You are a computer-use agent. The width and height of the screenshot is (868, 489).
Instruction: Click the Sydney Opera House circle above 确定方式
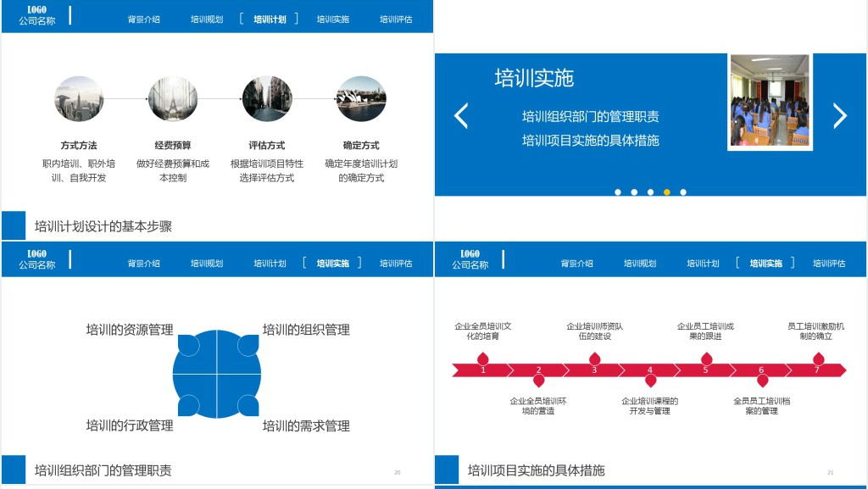point(361,99)
